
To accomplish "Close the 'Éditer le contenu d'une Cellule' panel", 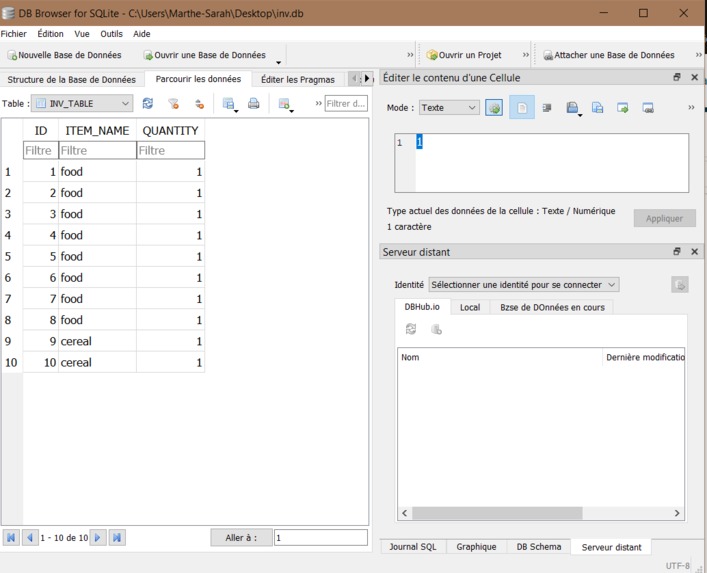I will click(694, 77).
